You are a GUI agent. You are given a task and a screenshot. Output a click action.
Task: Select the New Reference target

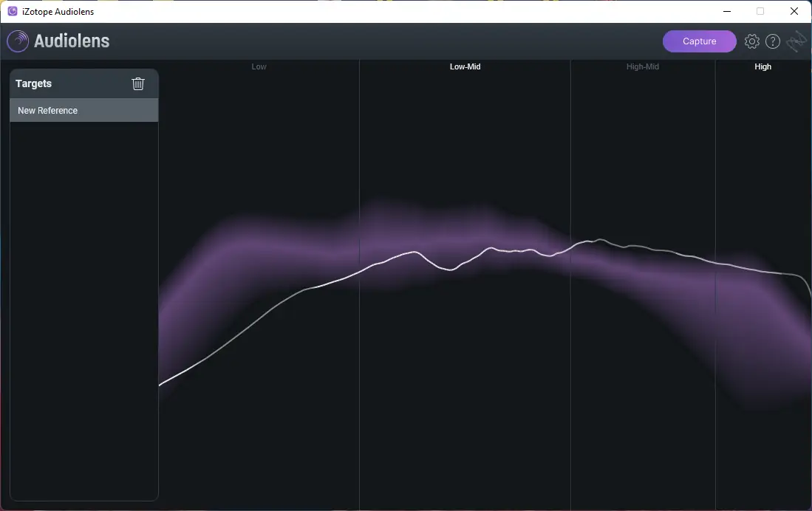pyautogui.click(x=84, y=110)
